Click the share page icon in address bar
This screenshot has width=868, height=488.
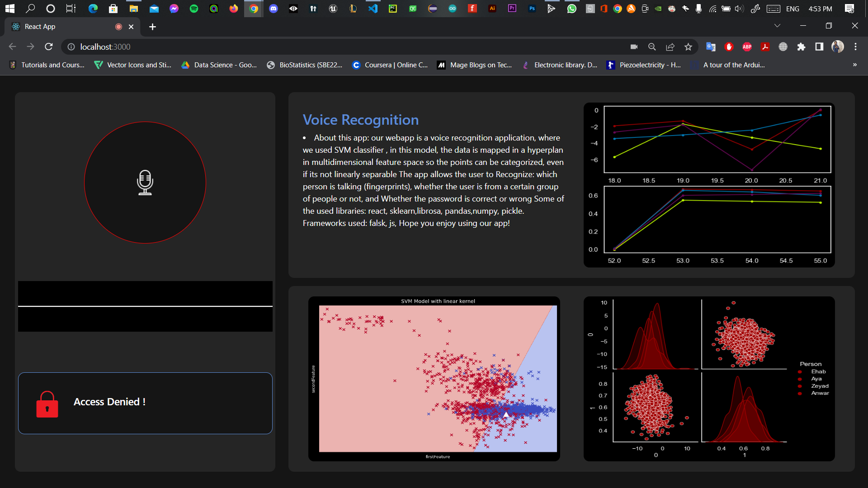[670, 47]
